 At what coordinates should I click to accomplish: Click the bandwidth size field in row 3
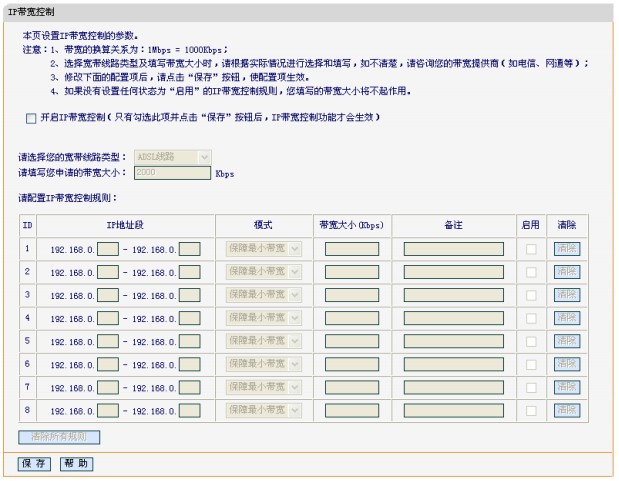pos(351,295)
